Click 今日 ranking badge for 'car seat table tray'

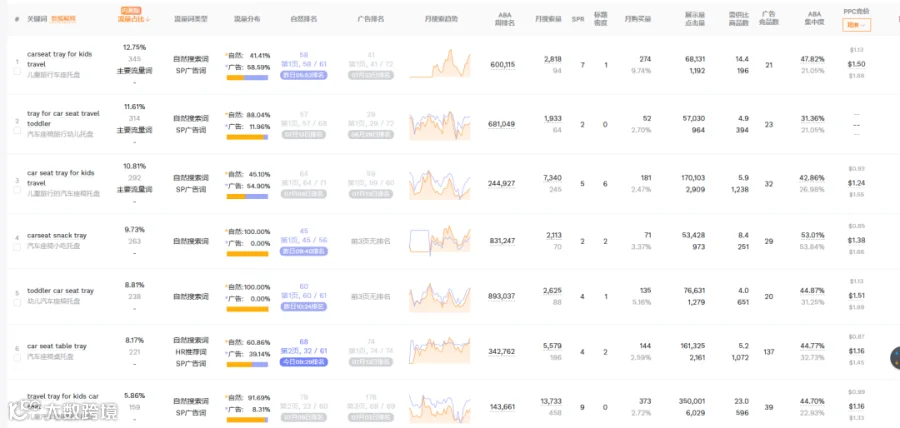[304, 362]
